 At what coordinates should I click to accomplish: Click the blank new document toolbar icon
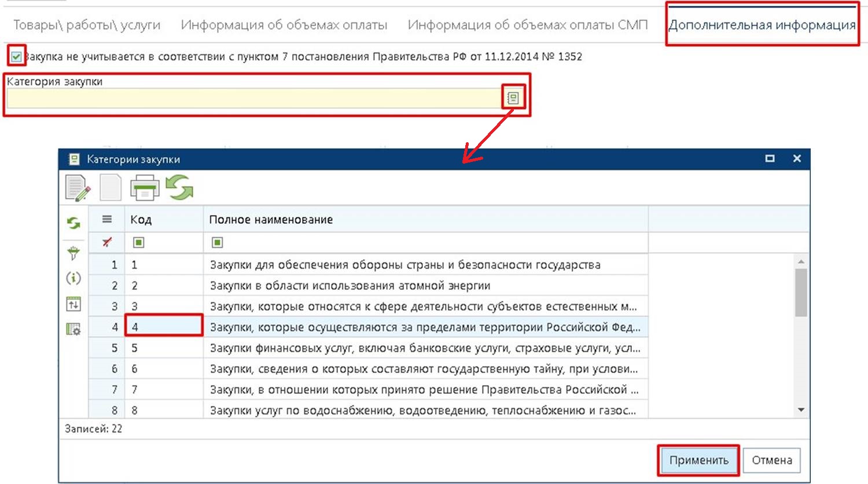(x=111, y=187)
